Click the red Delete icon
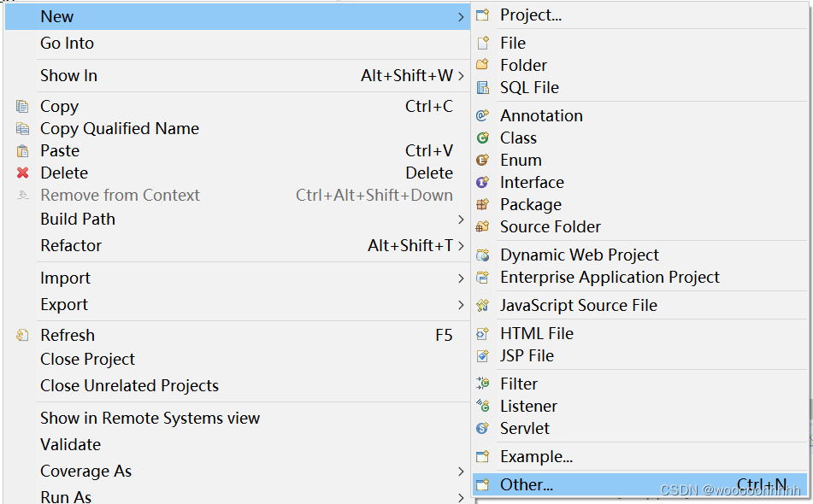Viewport: 813px width, 504px height. coord(22,173)
